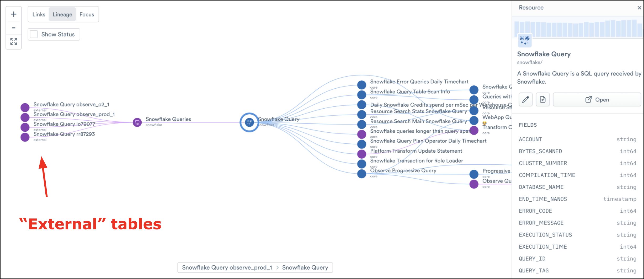This screenshot has width=644, height=279.
Task: Select the Platform Transform Update Statement node
Action: pyautogui.click(x=362, y=154)
